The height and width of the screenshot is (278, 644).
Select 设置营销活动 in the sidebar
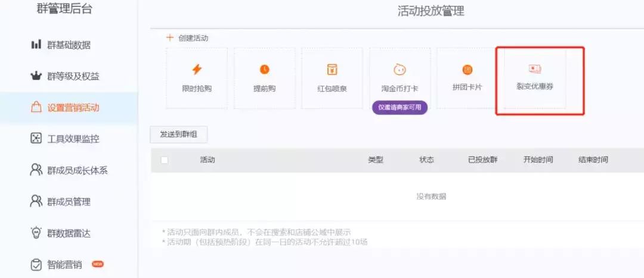[73, 108]
